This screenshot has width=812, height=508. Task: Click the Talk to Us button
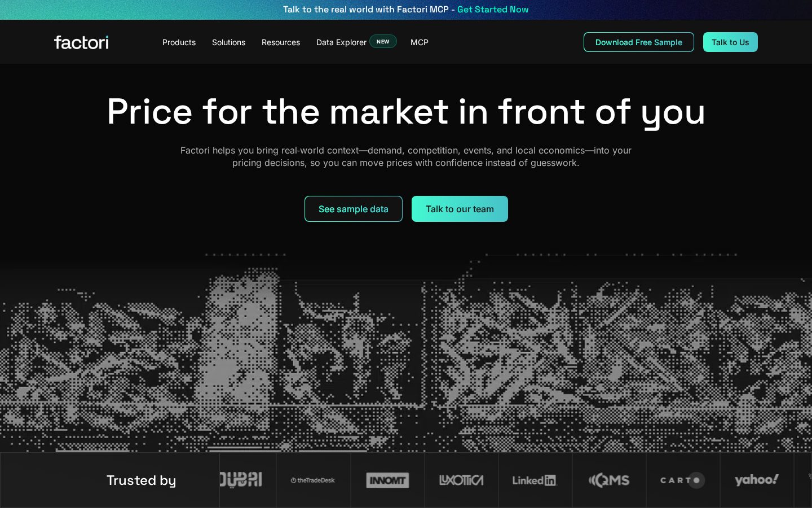(x=730, y=42)
